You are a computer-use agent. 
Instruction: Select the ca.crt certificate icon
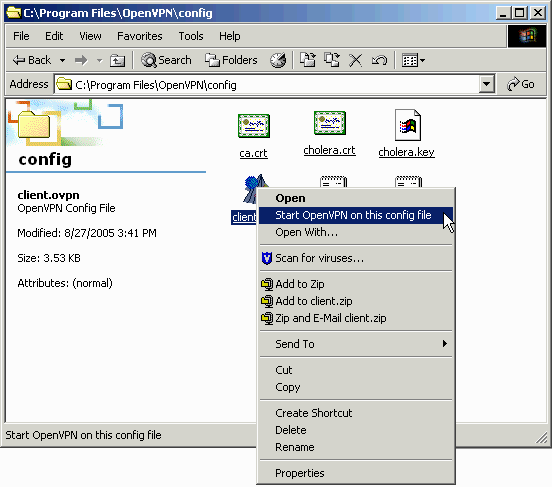tap(253, 125)
